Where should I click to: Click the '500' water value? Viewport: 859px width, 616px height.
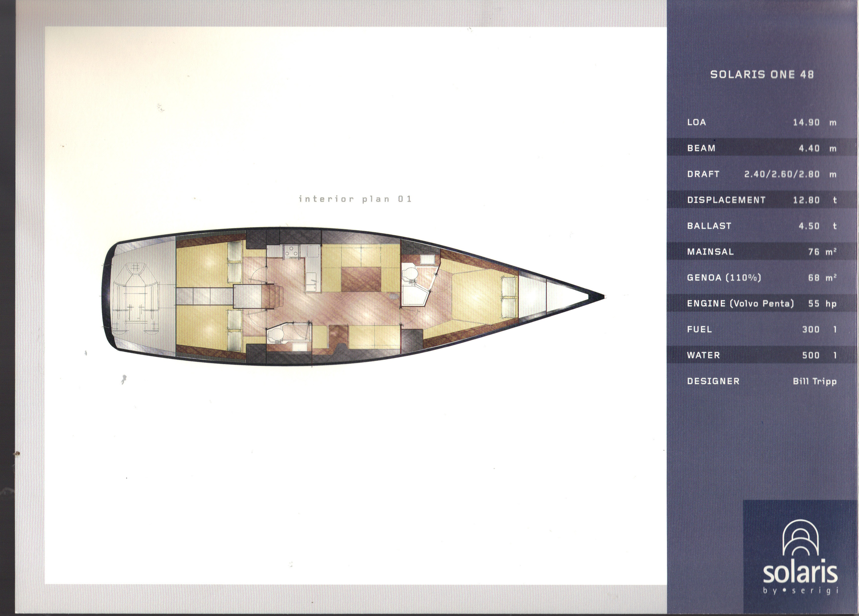click(811, 355)
